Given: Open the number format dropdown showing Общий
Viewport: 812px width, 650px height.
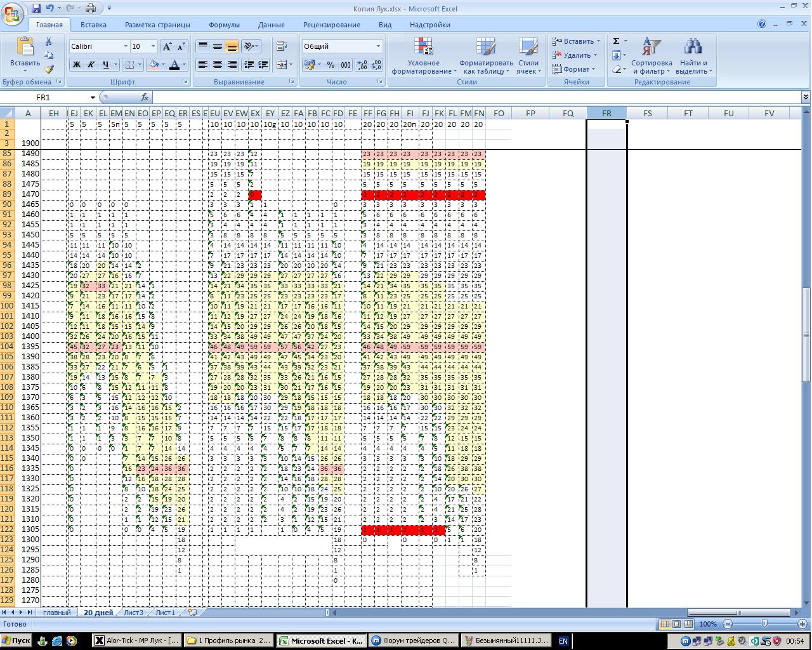Looking at the screenshot, I should (378, 46).
